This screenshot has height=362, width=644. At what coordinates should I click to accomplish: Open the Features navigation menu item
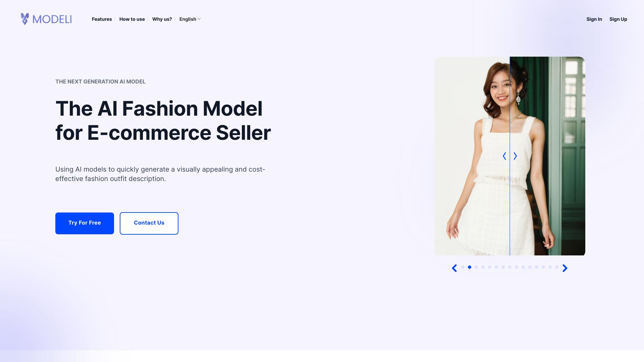[x=102, y=19]
